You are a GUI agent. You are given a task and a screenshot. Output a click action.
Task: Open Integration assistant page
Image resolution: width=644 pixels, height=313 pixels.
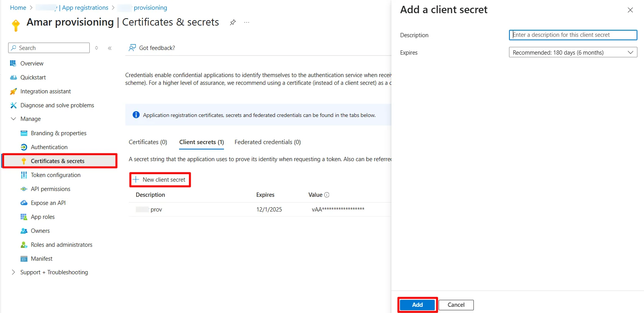46,91
